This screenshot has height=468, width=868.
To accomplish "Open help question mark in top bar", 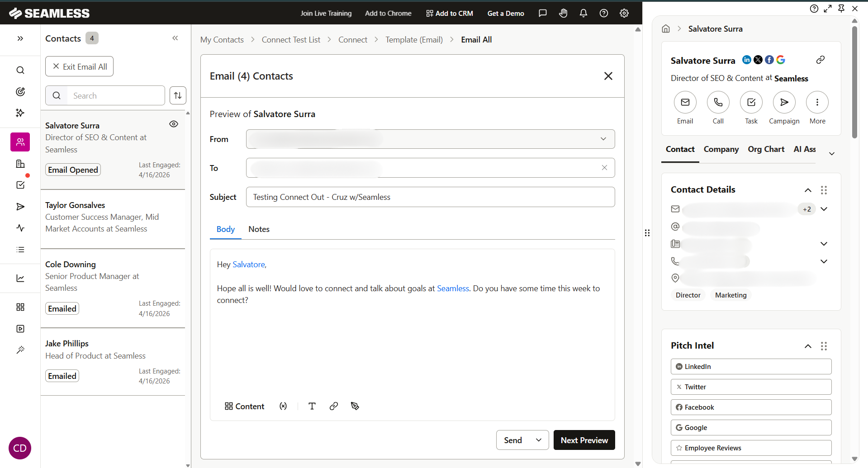I will [x=603, y=13].
